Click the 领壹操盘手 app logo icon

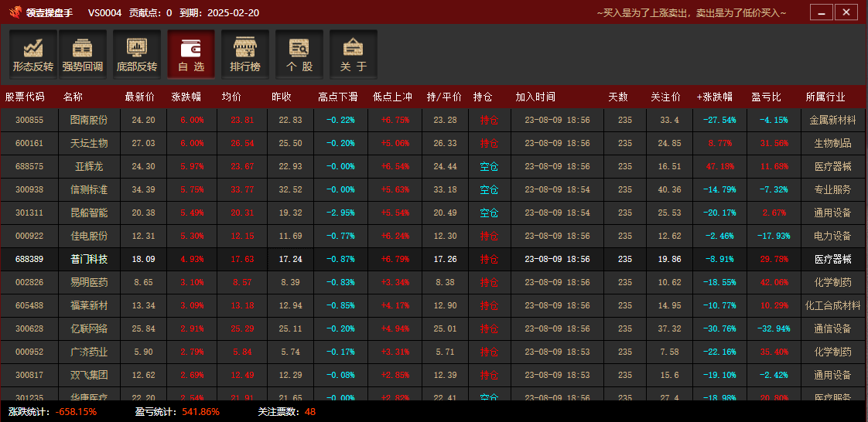click(15, 12)
